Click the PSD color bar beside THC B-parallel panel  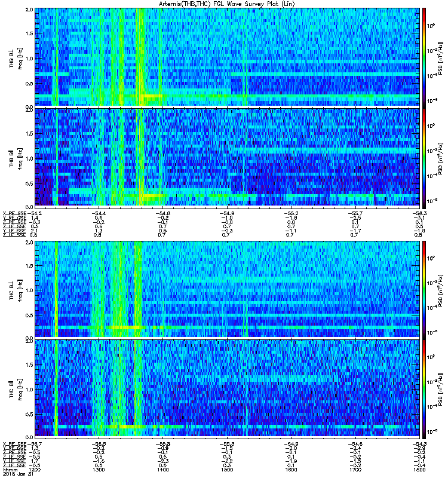click(424, 388)
